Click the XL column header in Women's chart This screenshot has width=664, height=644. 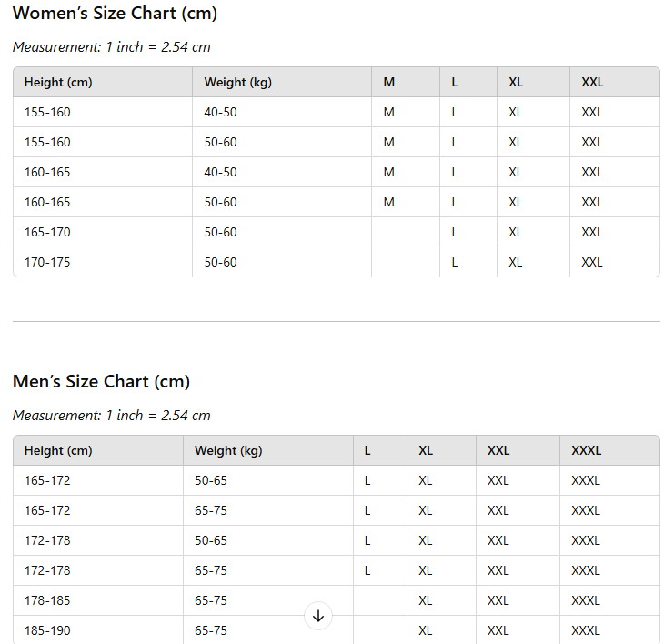pyautogui.click(x=516, y=82)
